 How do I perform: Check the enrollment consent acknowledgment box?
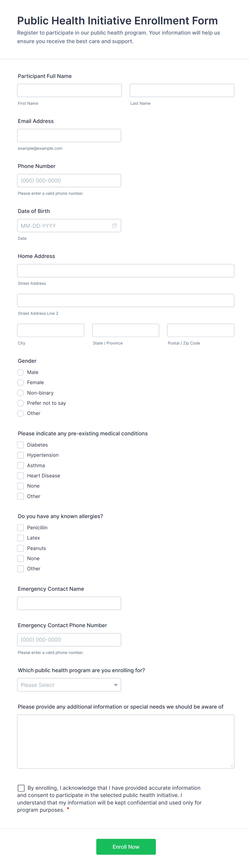(21, 788)
